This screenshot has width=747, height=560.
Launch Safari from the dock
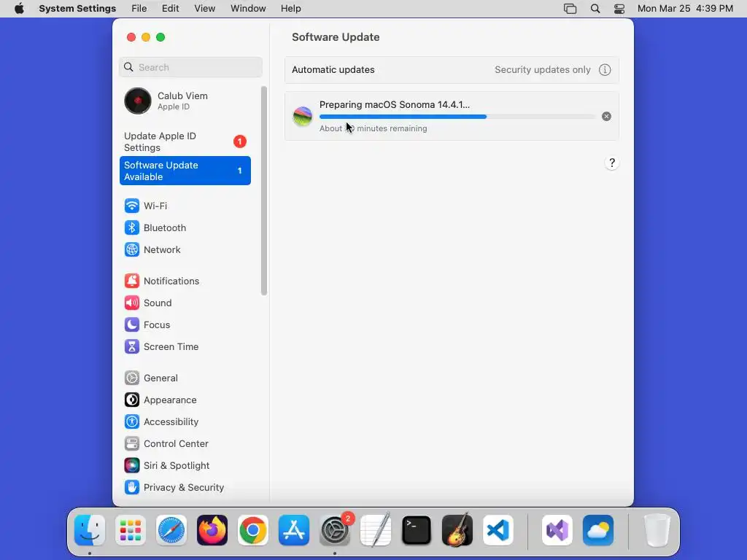pyautogui.click(x=171, y=530)
